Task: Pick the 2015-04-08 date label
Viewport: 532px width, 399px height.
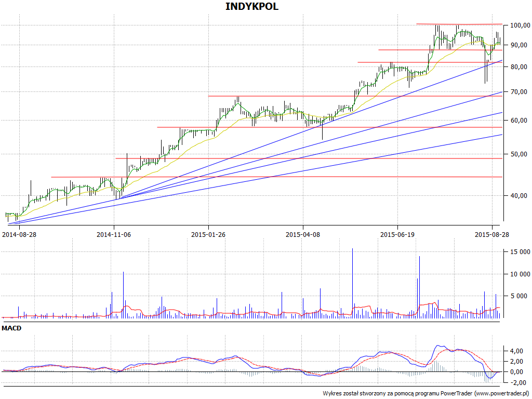Action: point(303,234)
